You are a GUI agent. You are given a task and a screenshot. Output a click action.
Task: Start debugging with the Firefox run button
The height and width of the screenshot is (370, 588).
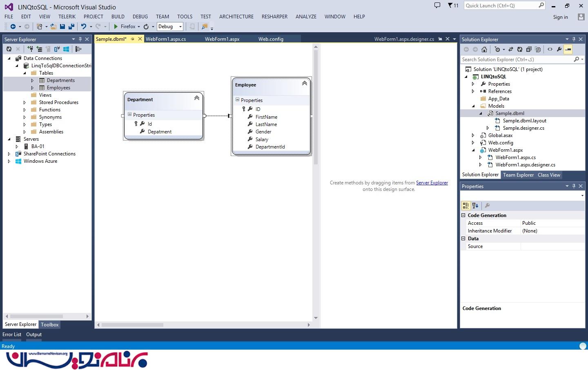point(124,27)
